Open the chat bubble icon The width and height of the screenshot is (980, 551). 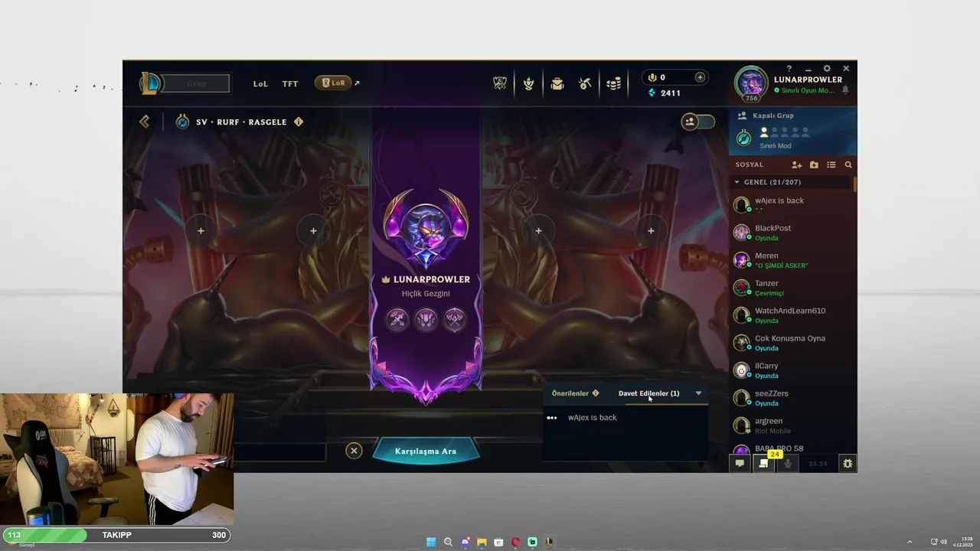click(x=740, y=463)
